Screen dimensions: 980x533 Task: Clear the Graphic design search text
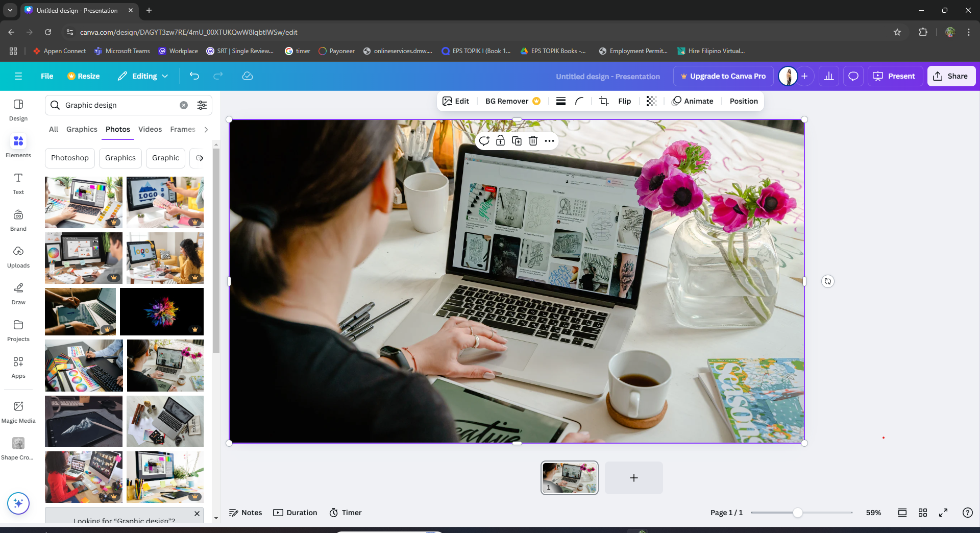(184, 105)
